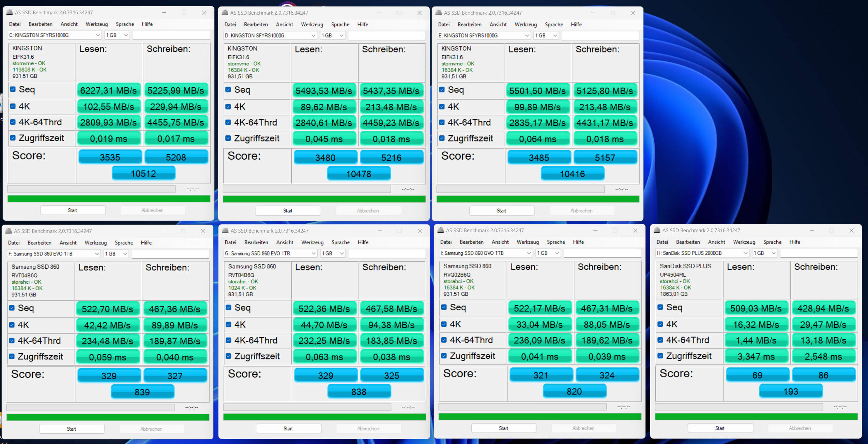Minimize the G: Samsung 860 EVO window
Image resolution: width=868 pixels, height=444 pixels.
point(380,231)
